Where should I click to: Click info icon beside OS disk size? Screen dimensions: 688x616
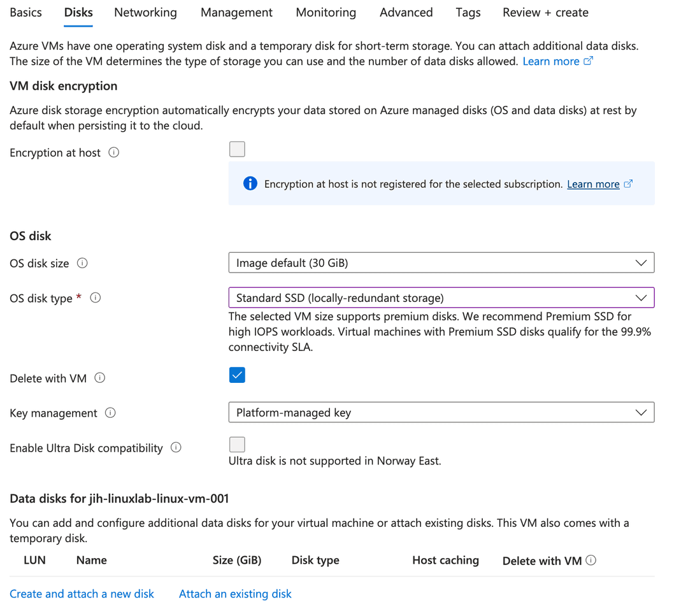tap(82, 263)
